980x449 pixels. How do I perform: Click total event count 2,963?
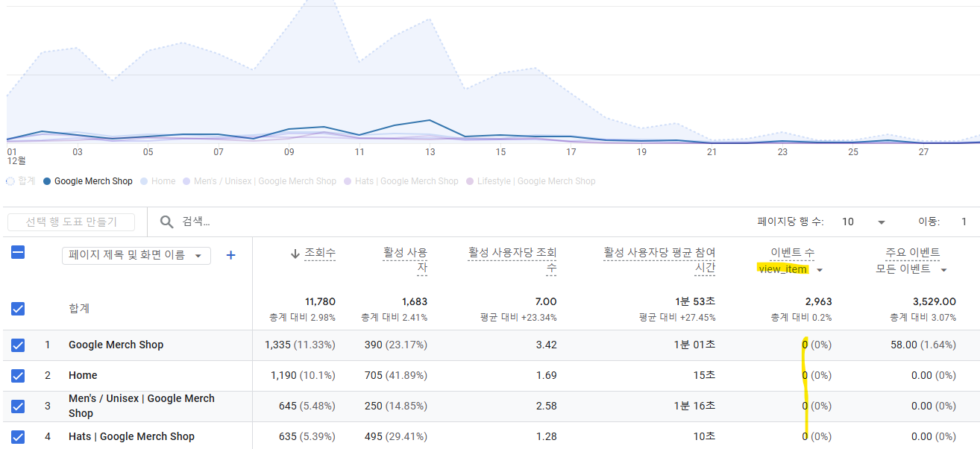pyautogui.click(x=818, y=301)
